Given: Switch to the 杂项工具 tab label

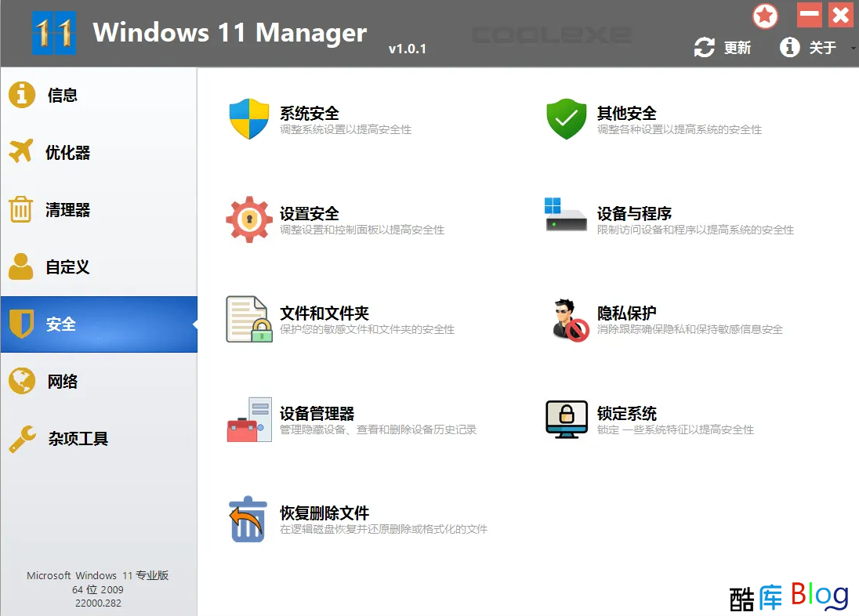Looking at the screenshot, I should click(x=78, y=438).
